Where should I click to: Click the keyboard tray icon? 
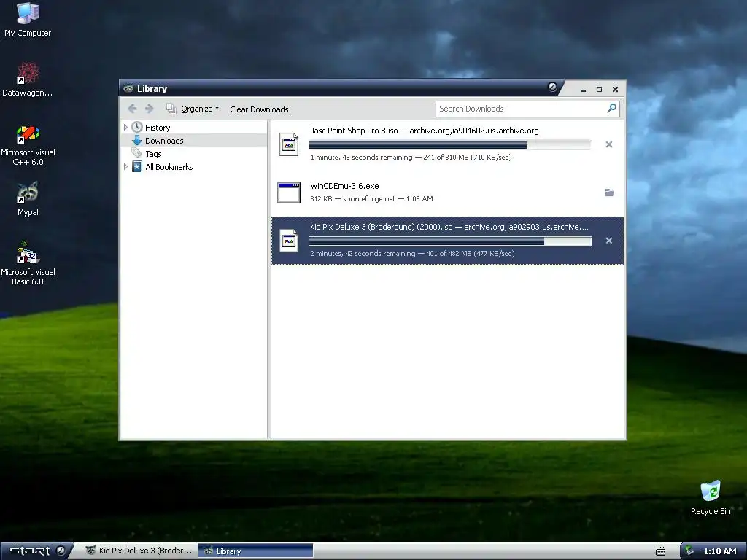coord(660,551)
